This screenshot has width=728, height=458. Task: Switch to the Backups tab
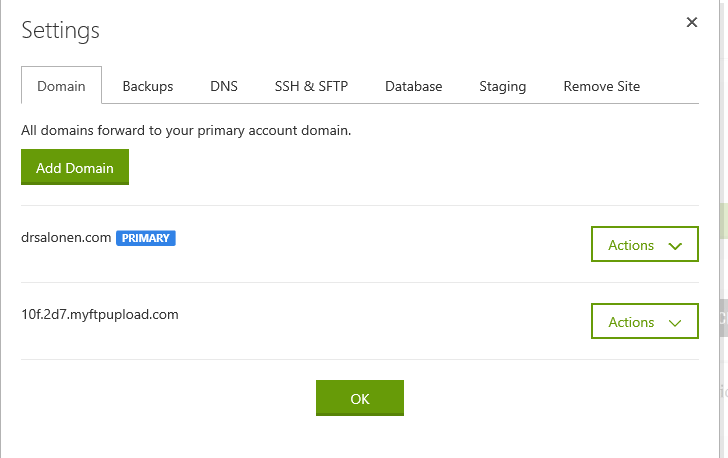pos(148,86)
